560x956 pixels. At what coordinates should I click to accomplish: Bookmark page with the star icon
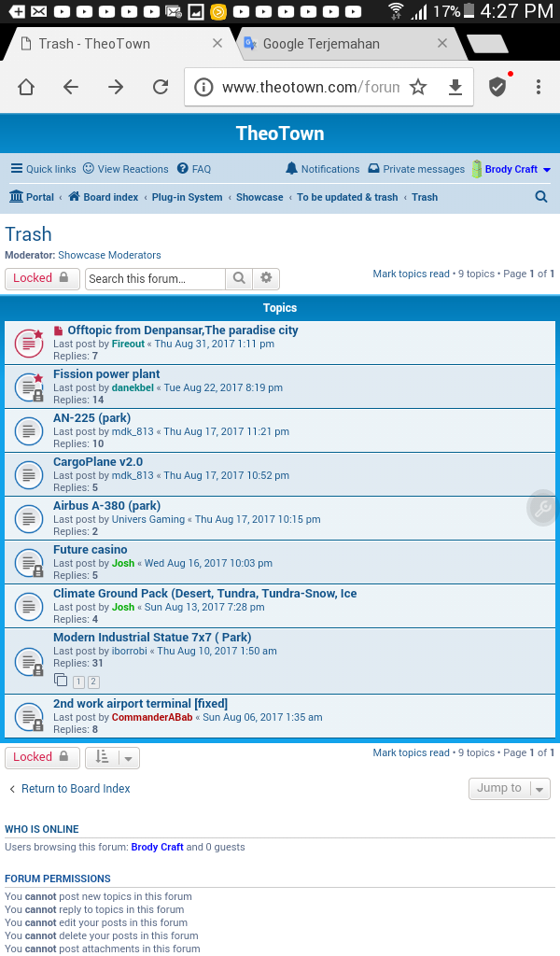click(418, 87)
